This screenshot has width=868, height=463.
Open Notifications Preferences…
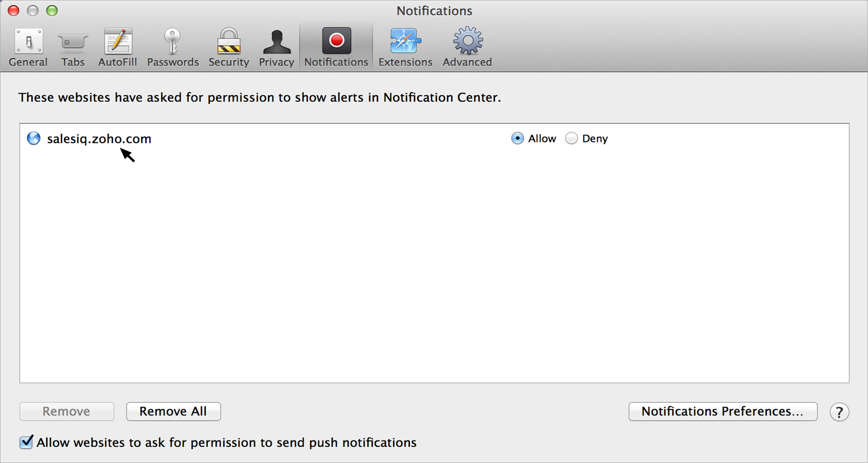point(723,412)
